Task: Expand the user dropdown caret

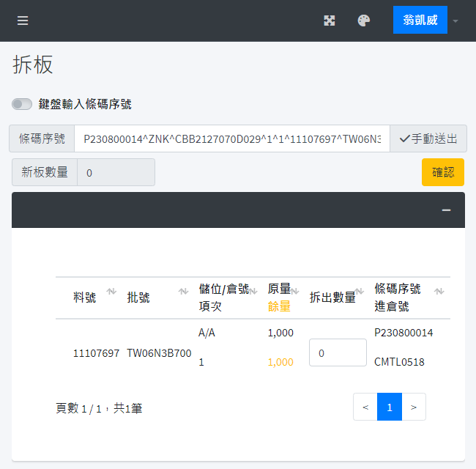Action: [455, 21]
